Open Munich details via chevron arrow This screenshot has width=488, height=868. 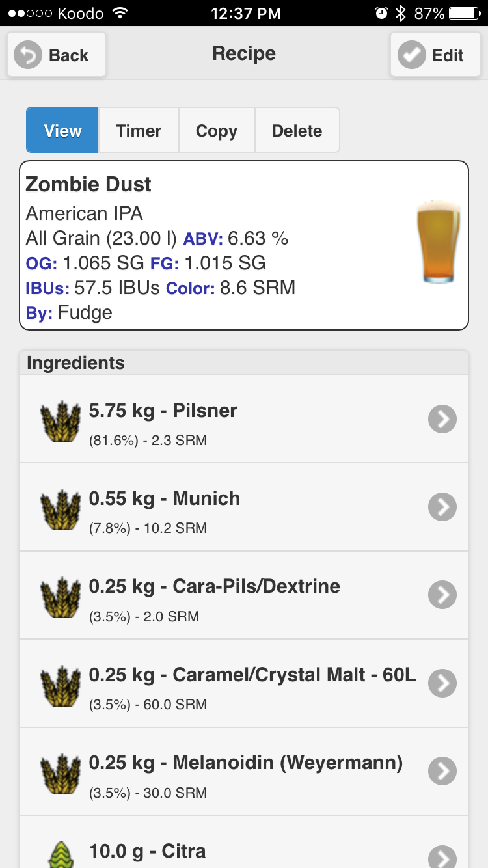click(442, 508)
